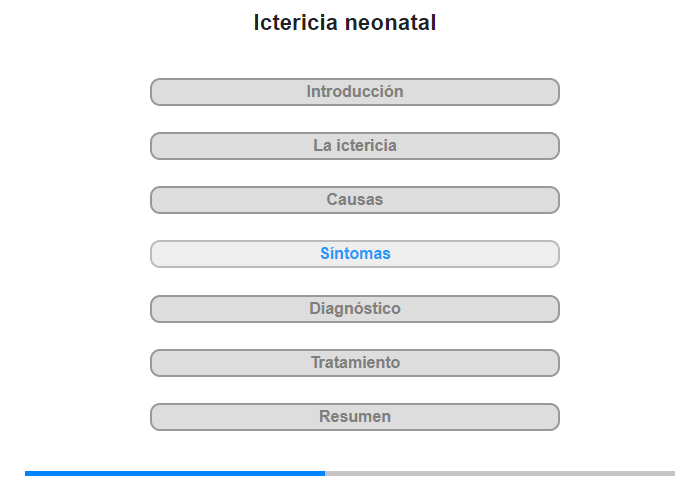Screen dimensions: 700x480
Task: Click where blue progress meets gray
Action: (325, 473)
